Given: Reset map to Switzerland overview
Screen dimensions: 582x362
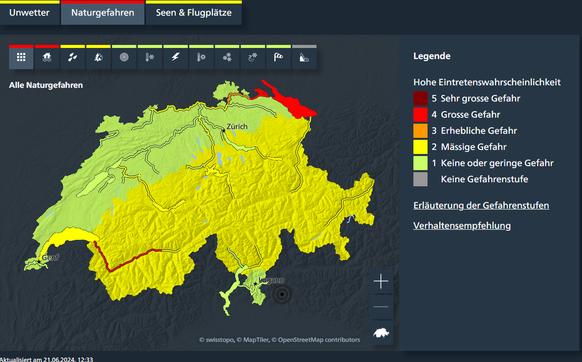Looking at the screenshot, I should [x=381, y=333].
